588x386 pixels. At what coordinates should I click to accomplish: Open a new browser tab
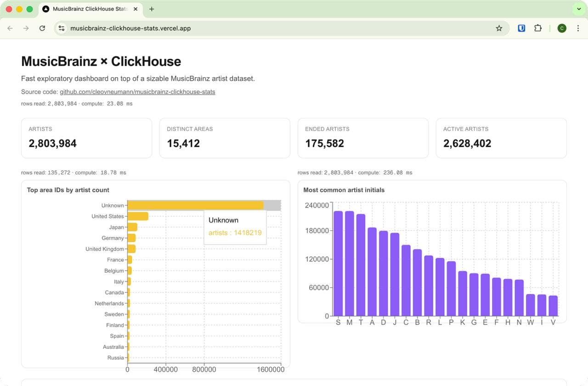pos(152,8)
